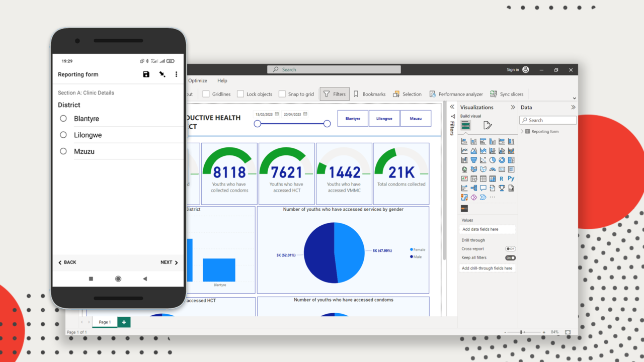
Task: Enable the Snap to grid checkbox
Action: [282, 94]
